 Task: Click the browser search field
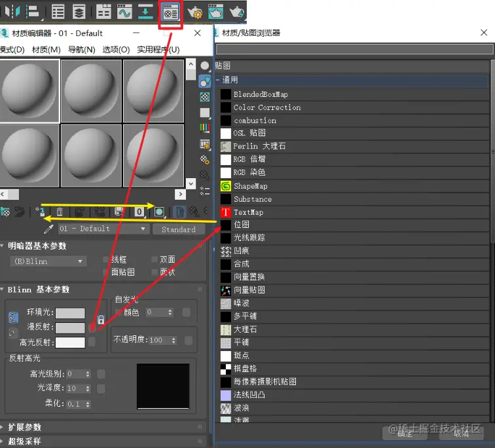pos(354,49)
